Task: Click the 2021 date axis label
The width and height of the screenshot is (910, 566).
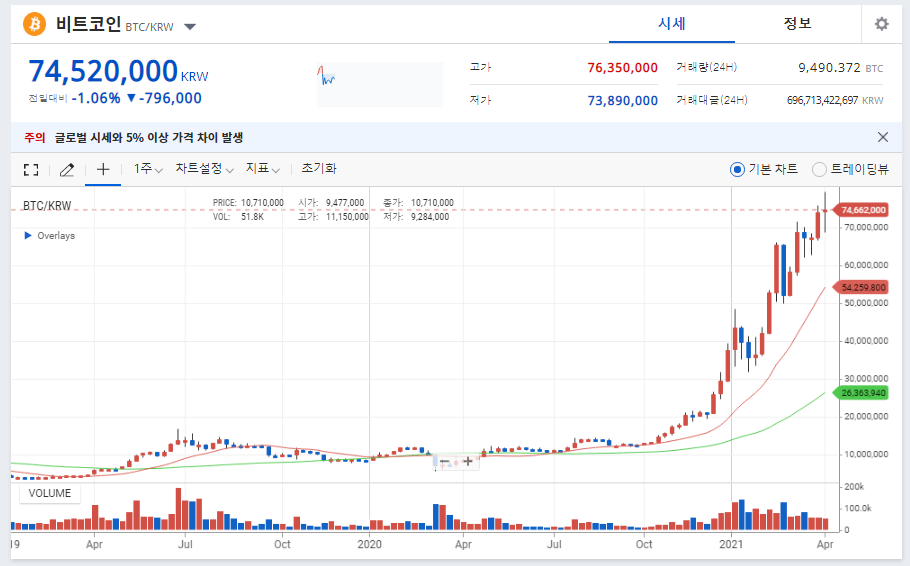Action: tap(731, 545)
